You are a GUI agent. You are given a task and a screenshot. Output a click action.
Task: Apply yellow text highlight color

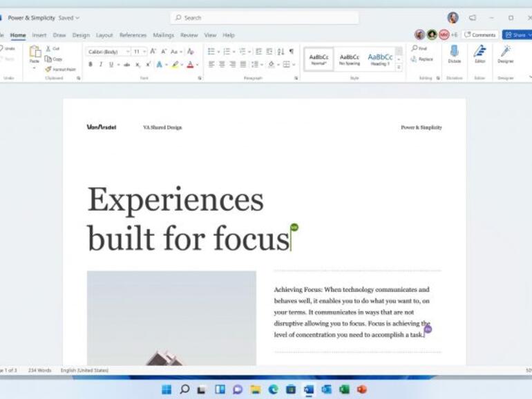point(175,64)
